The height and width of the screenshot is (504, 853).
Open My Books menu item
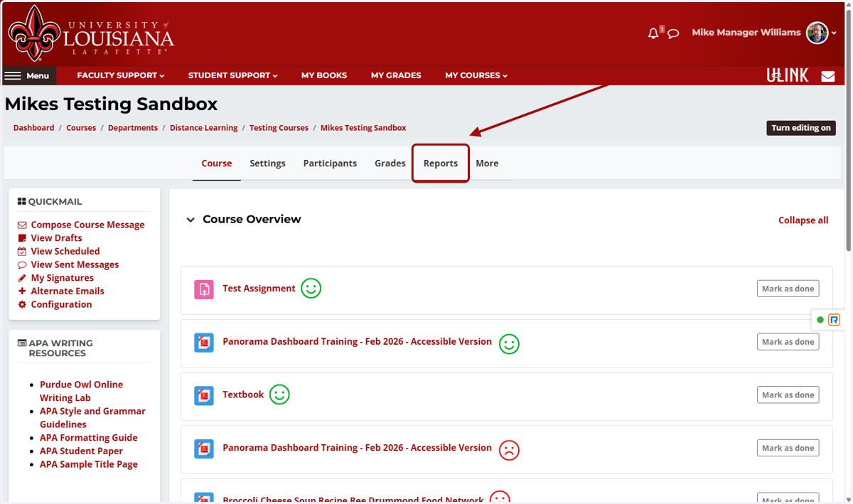click(x=324, y=75)
